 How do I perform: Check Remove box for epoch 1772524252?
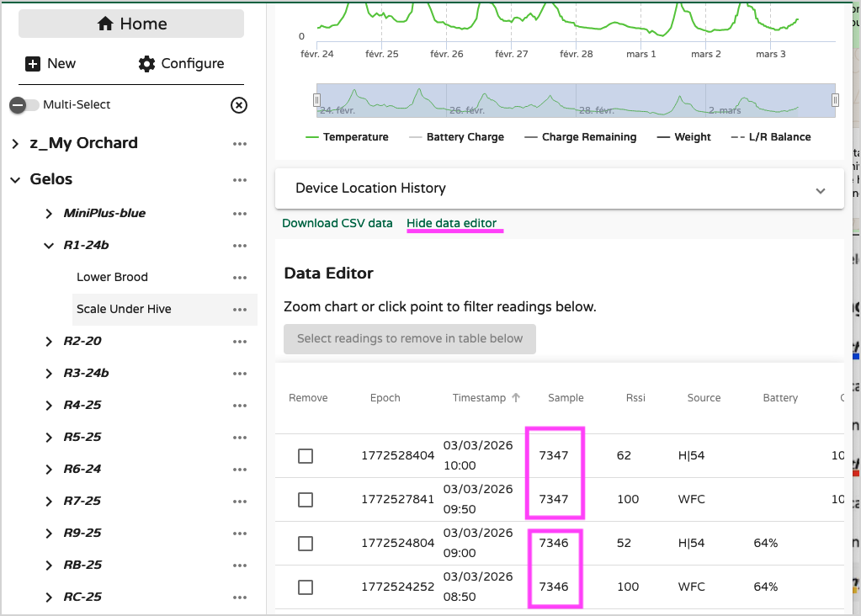click(306, 587)
